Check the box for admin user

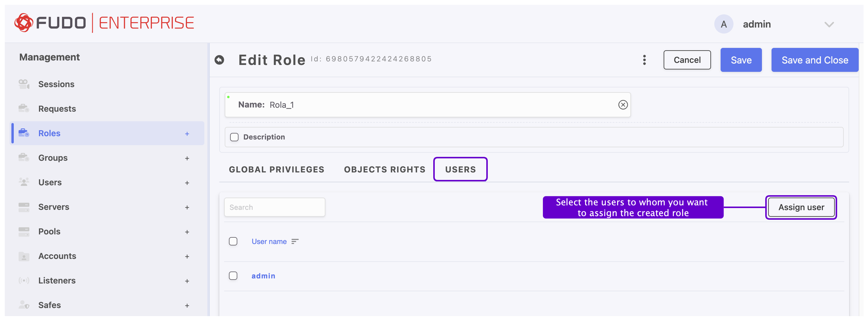click(x=233, y=276)
